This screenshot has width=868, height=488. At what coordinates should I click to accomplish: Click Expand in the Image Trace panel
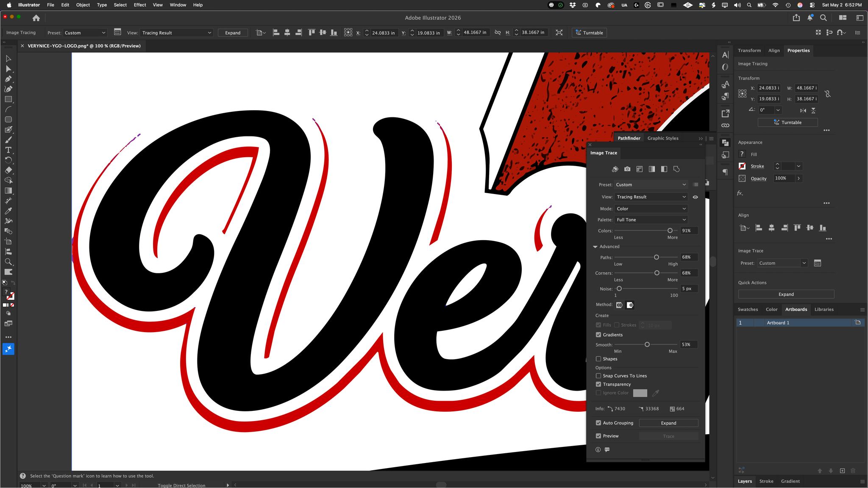tap(668, 423)
